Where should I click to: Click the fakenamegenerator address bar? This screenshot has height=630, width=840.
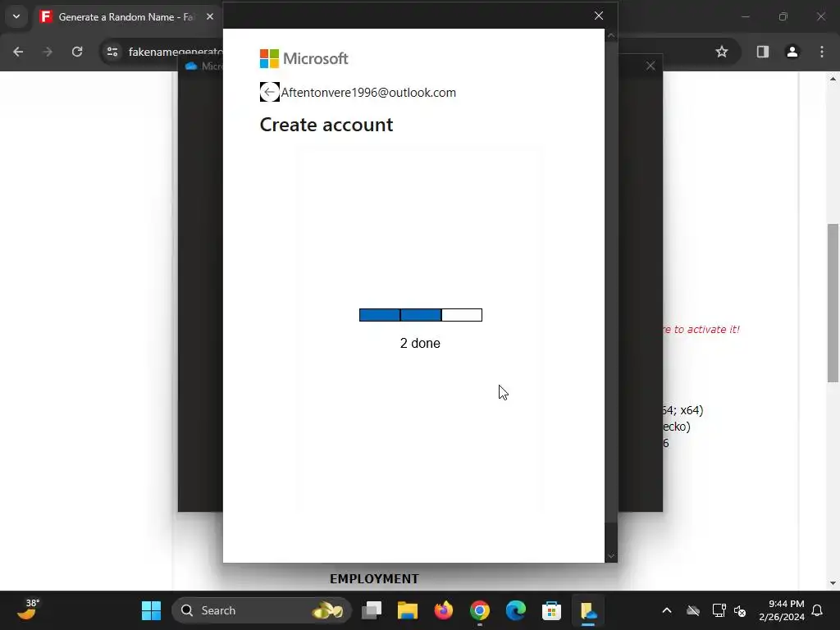coord(176,52)
